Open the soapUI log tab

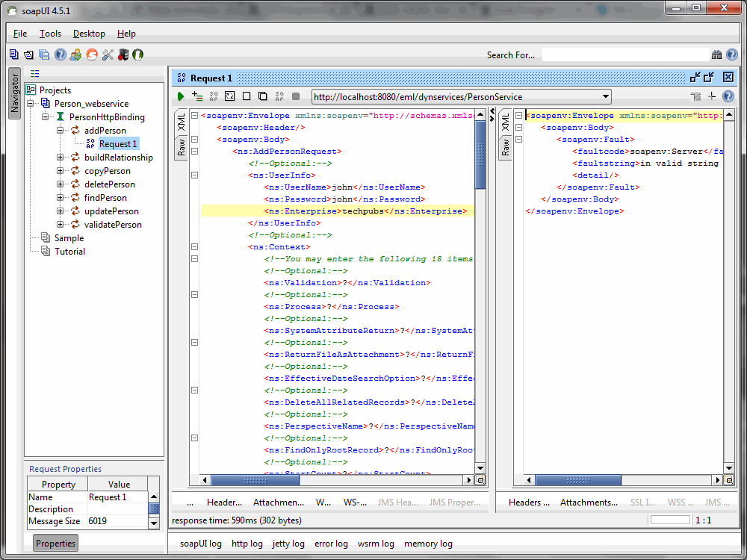coord(200,544)
